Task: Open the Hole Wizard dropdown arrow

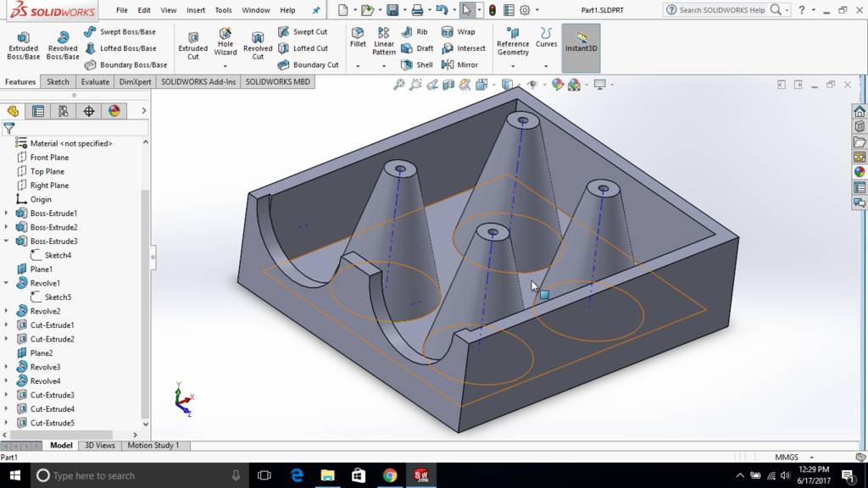Action: pos(225,66)
